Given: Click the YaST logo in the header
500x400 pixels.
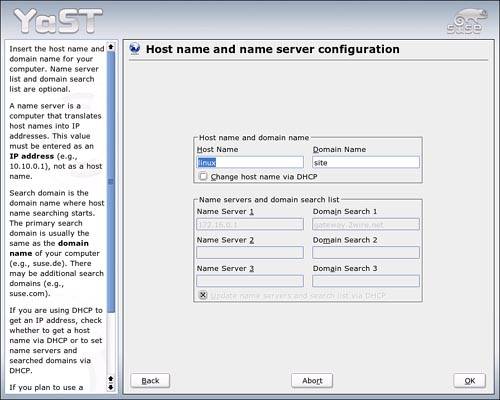Looking at the screenshot, I should (58, 21).
